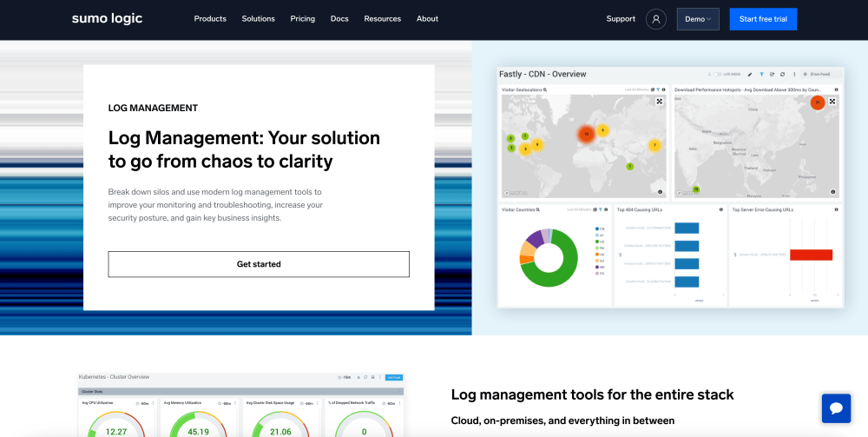Screen dimensions: 868x437
Task: Open the Products menu
Action: [210, 19]
